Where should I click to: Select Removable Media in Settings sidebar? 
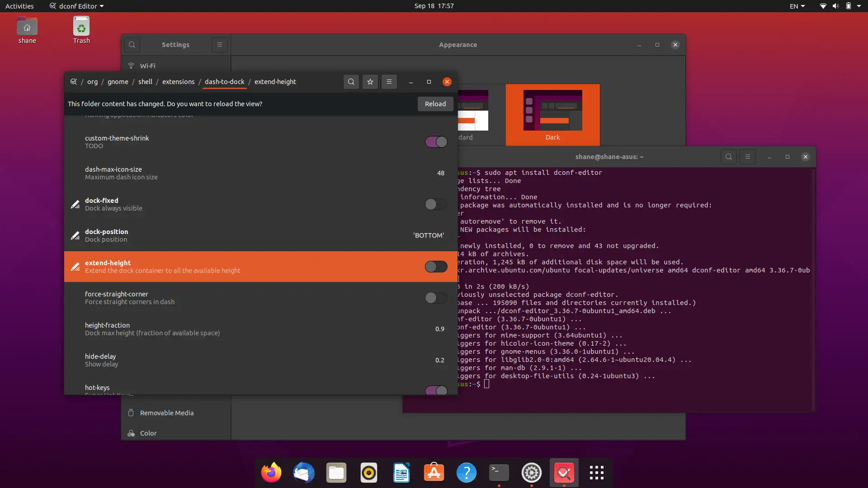[x=166, y=413]
